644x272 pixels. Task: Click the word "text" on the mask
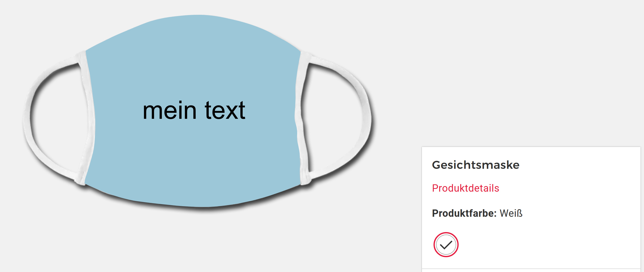tap(225, 111)
